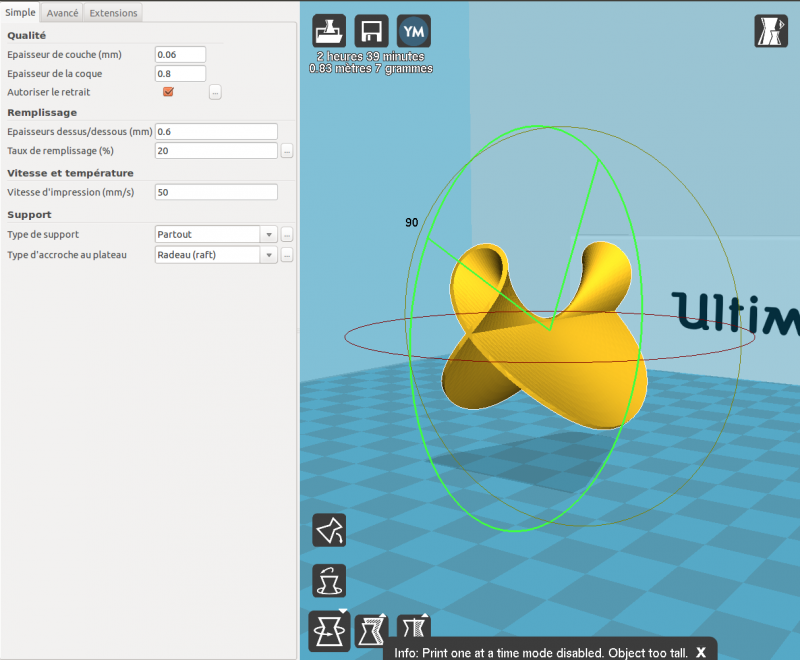Click the Taux de remplissage input field
Viewport: 800px width, 660px height.
point(216,150)
